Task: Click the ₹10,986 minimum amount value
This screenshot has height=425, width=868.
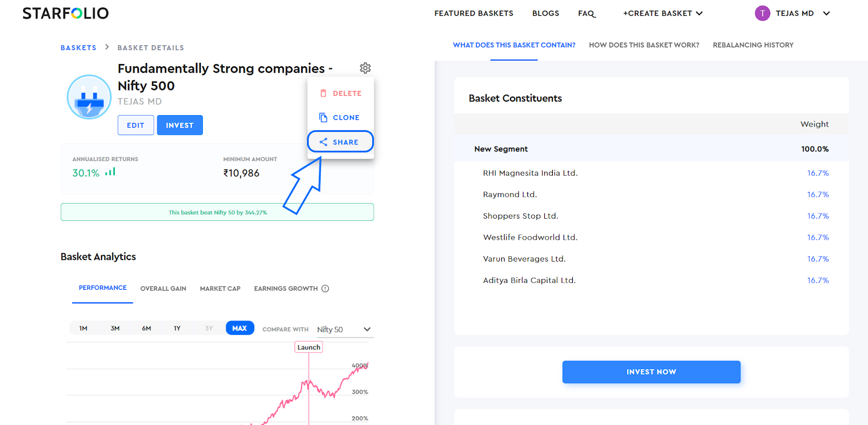Action: click(x=241, y=173)
